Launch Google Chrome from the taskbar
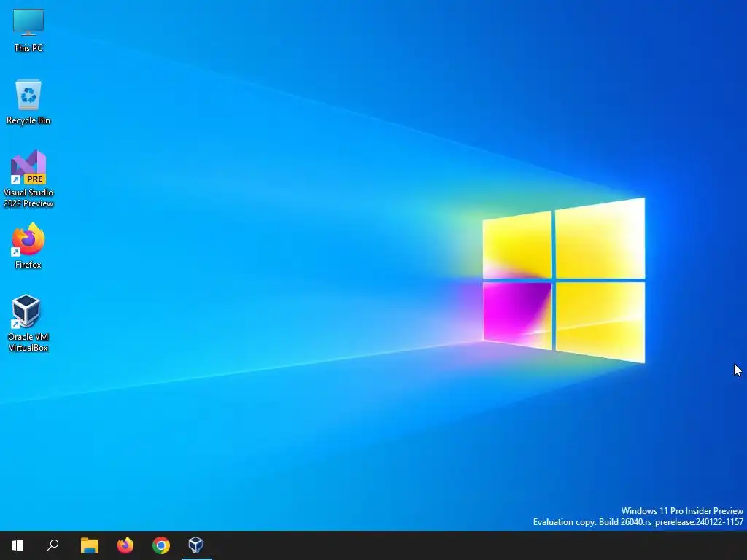The width and height of the screenshot is (747, 560). (161, 545)
